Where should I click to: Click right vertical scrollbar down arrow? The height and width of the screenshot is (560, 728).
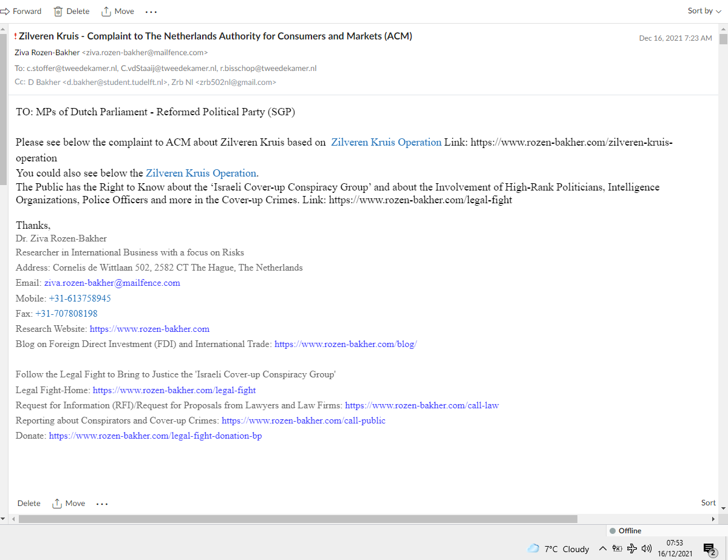coord(723,508)
